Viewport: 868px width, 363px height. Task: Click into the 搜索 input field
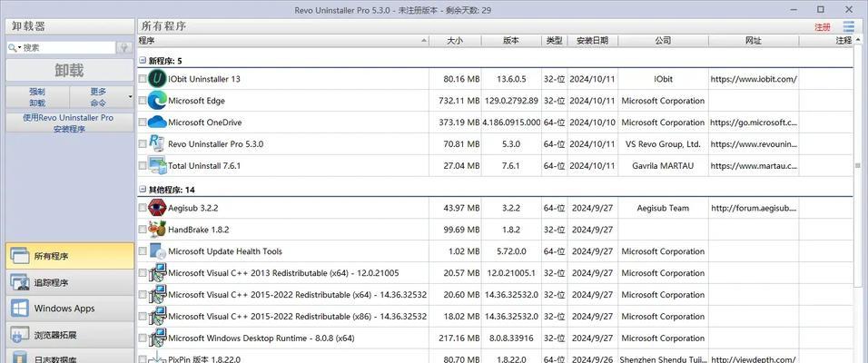click(68, 48)
